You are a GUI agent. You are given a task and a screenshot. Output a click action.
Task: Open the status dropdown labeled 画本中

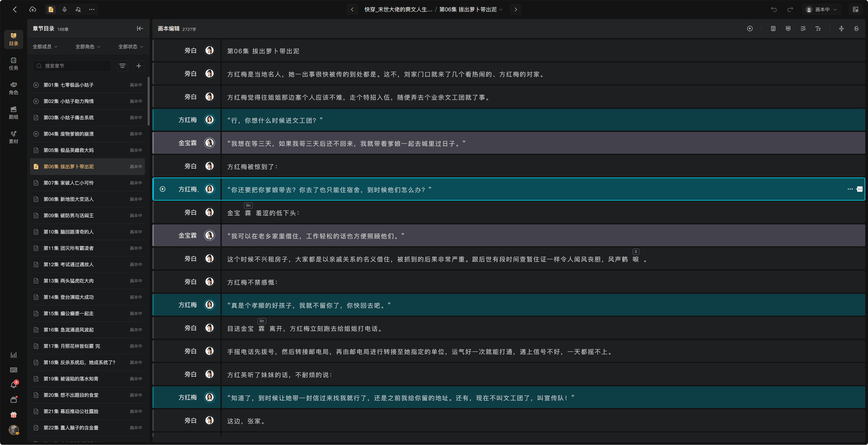pos(821,9)
